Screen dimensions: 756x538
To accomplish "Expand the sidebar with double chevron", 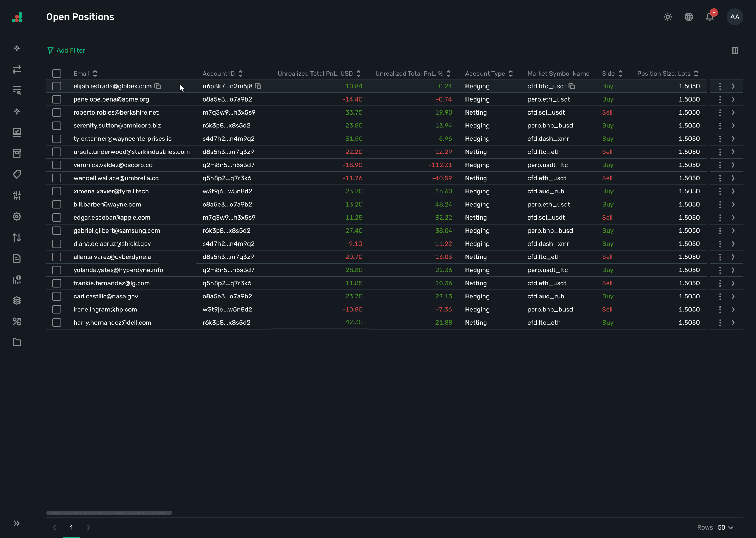I will pyautogui.click(x=17, y=523).
